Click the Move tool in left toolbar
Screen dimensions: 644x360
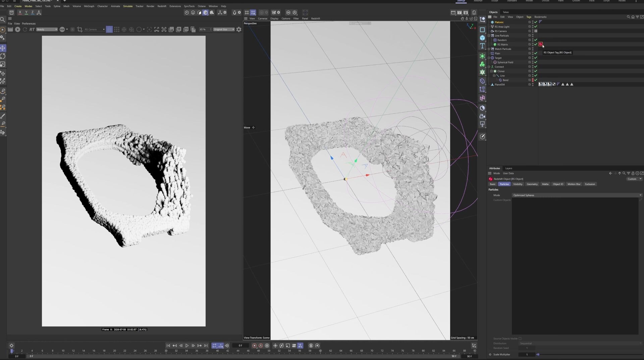tap(3, 48)
